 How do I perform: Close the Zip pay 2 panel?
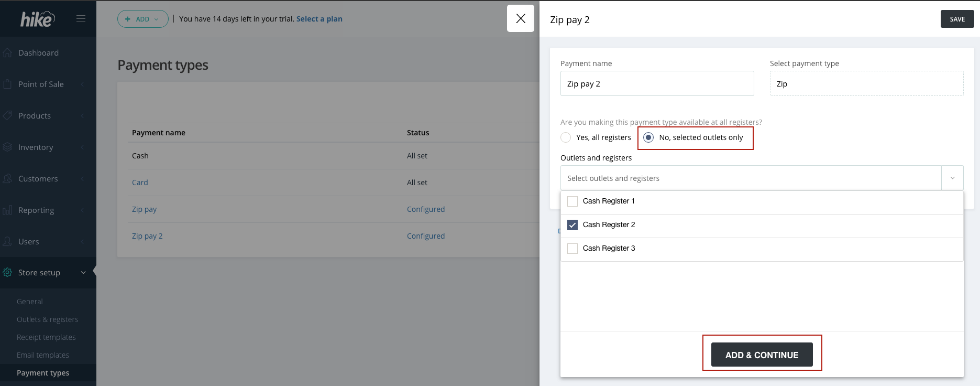coord(521,18)
